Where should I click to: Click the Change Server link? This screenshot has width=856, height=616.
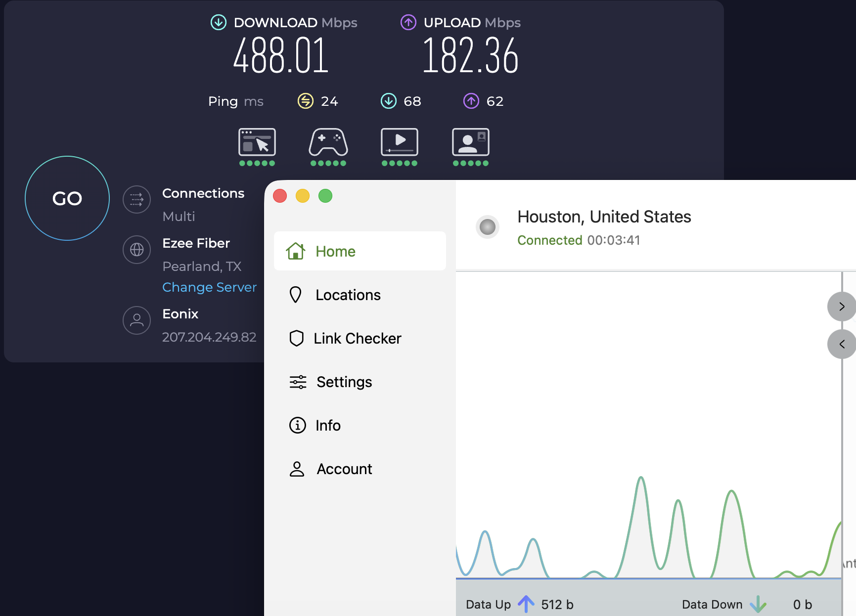point(209,287)
